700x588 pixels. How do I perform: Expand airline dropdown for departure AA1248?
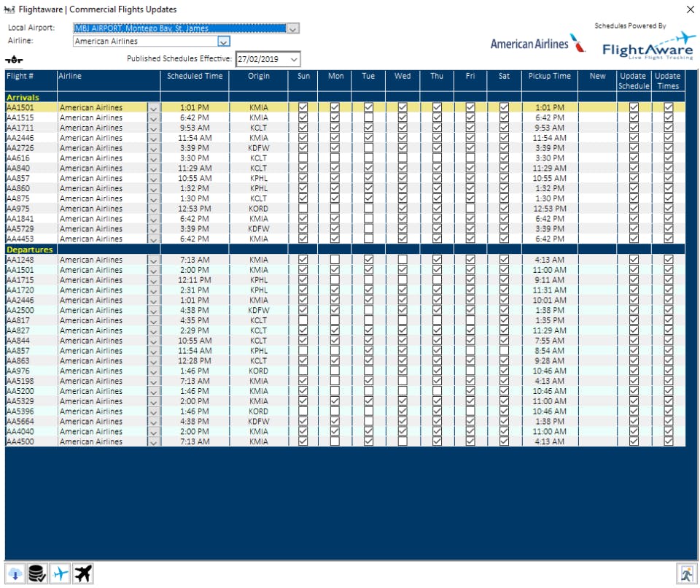point(153,260)
